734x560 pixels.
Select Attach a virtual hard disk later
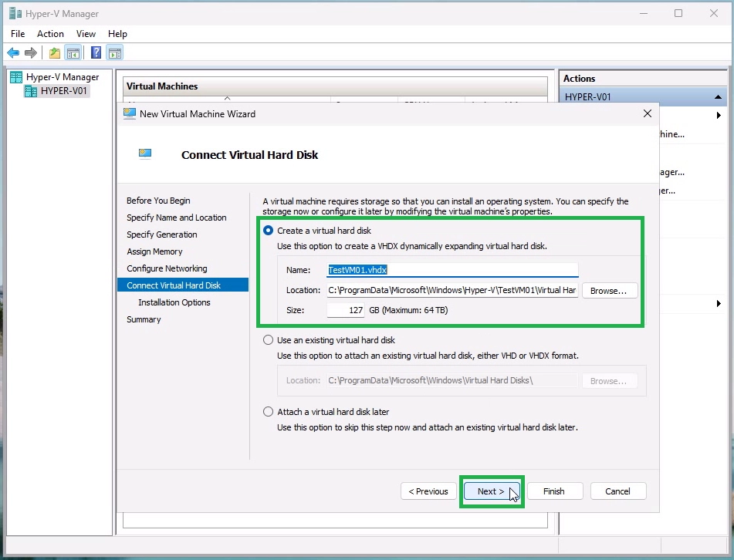click(269, 412)
